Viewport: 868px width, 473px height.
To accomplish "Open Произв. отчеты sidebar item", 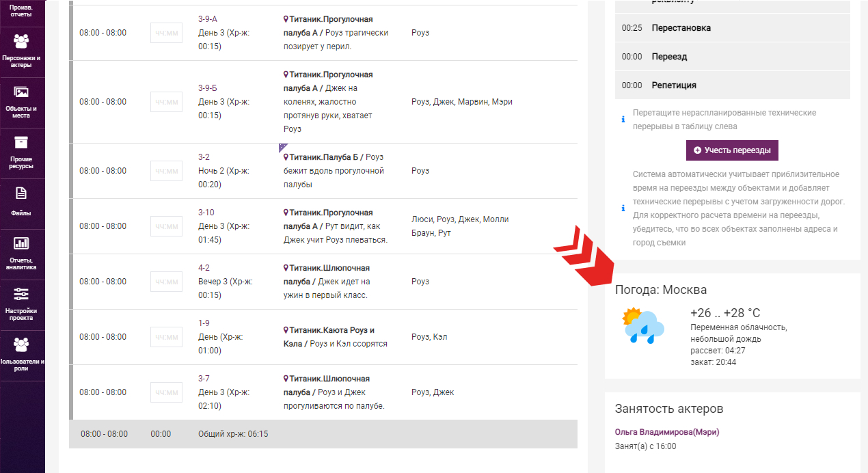I will click(x=22, y=10).
